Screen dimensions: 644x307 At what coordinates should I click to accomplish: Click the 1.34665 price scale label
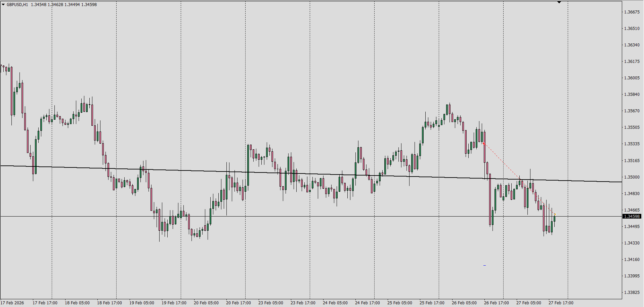[632, 210]
